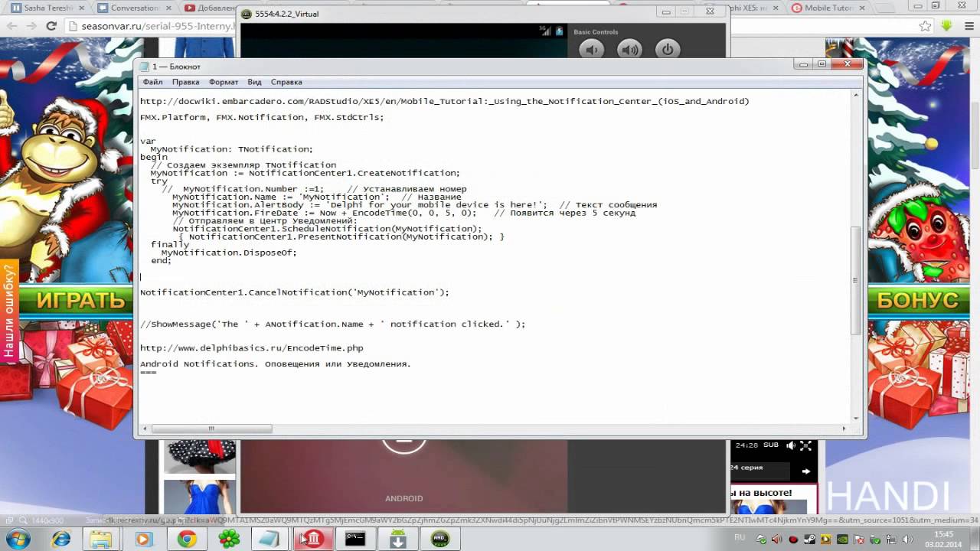The image size is (980, 551).
Task: Click the Notepad horizontal scrollbar right arrow
Action: click(844, 429)
